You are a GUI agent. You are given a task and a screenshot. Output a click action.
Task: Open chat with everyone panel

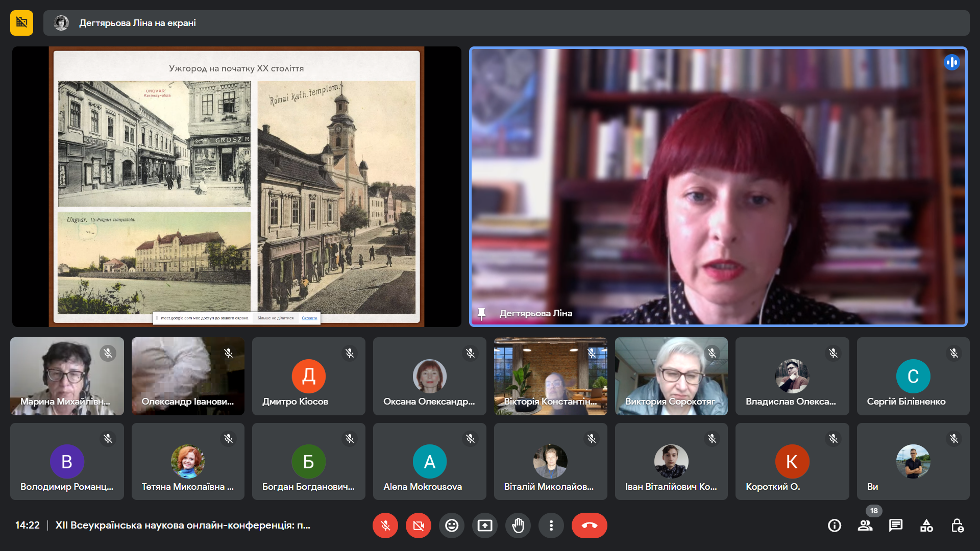(x=896, y=525)
